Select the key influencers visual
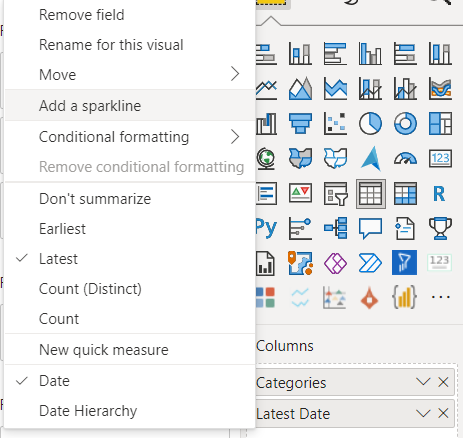Screen dimensions: 463x438 [300, 229]
